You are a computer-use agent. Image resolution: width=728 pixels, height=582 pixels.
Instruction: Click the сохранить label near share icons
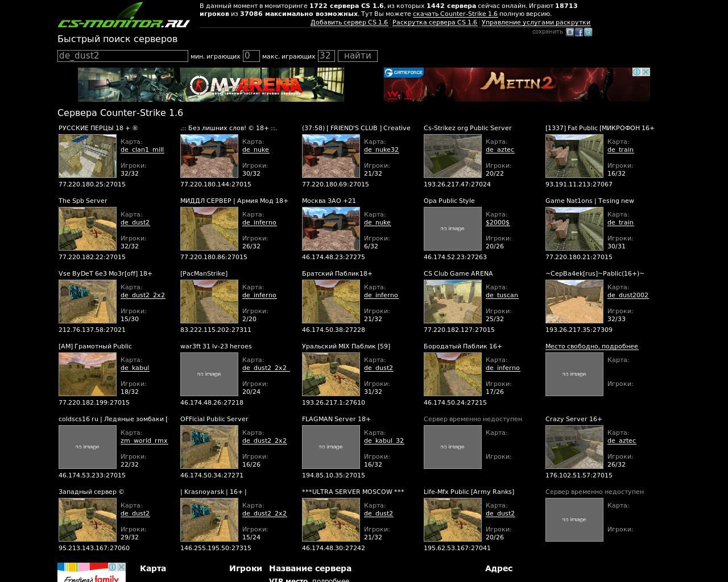(x=547, y=32)
